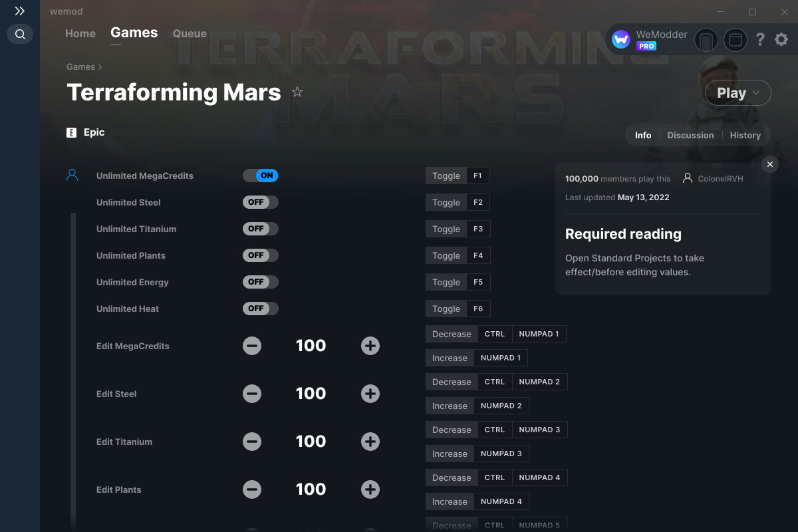Open ColonelRVH author profile
The image size is (798, 532).
coord(713,179)
